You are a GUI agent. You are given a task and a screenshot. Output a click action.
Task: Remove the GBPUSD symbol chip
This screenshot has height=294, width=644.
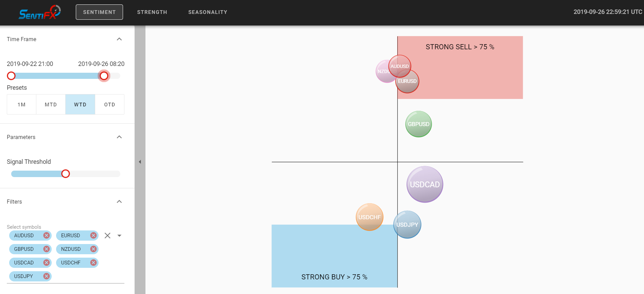pos(47,249)
